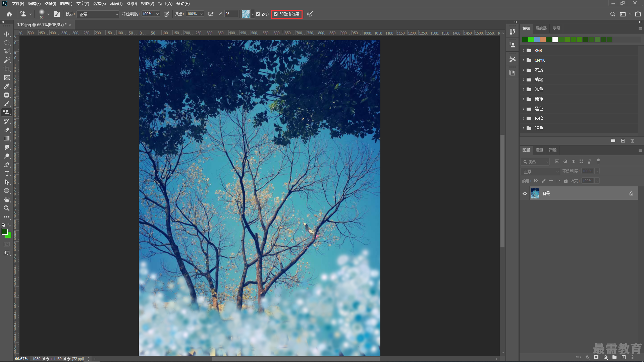Enable airbrush-style build-up icon
Screen dimensions: 644x362
211,14
